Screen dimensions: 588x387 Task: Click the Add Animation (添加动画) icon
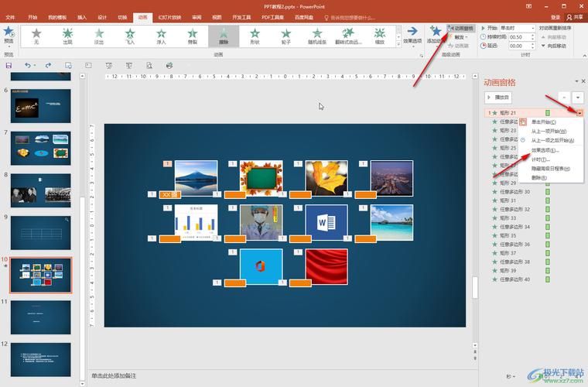point(435,32)
